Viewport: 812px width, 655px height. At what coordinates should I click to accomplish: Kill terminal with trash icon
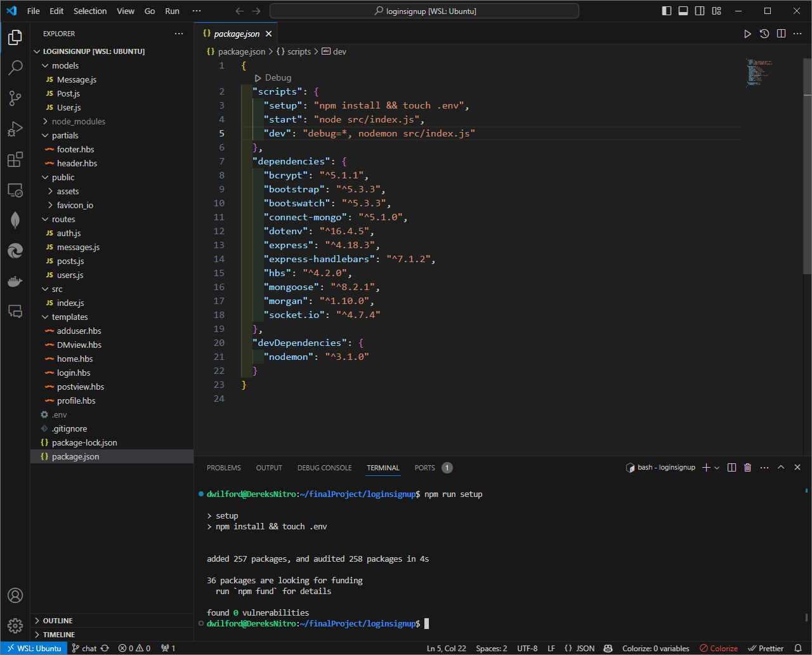point(748,468)
